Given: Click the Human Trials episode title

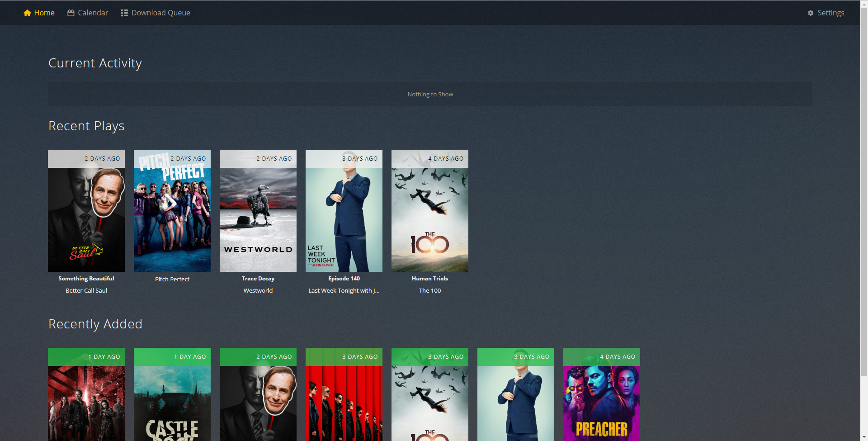Looking at the screenshot, I should pyautogui.click(x=430, y=279).
